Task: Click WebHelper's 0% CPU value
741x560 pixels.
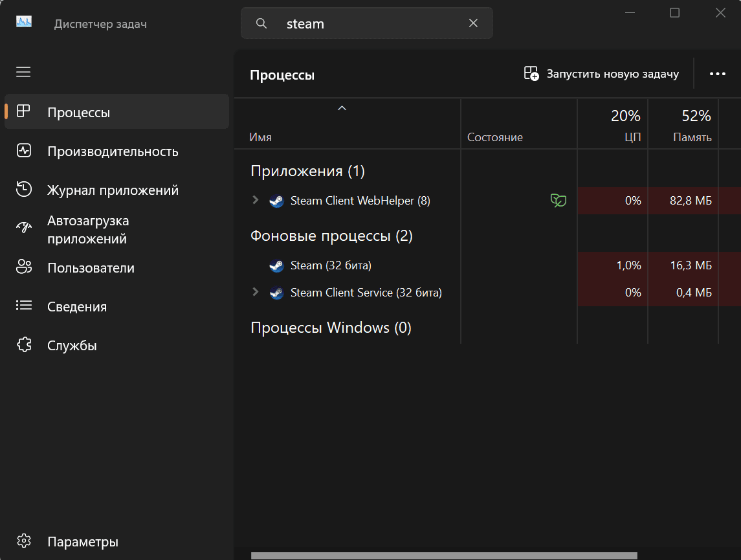Action: point(633,201)
